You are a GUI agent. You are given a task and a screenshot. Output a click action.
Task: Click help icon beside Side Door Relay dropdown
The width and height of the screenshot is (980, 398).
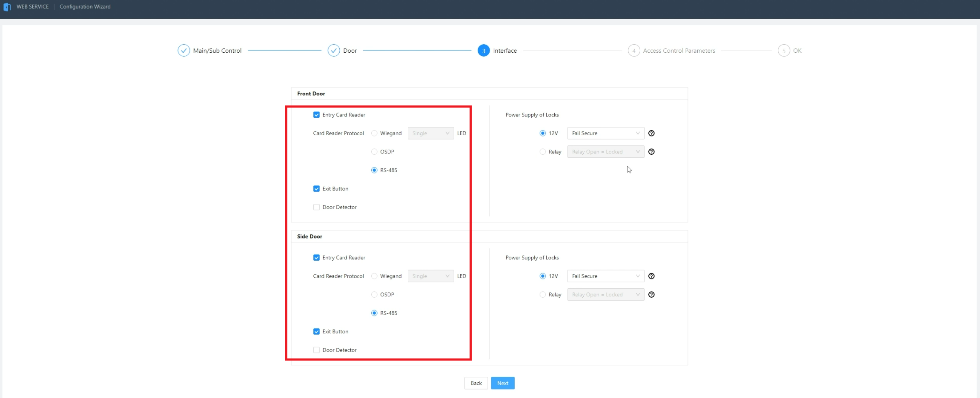click(x=651, y=295)
